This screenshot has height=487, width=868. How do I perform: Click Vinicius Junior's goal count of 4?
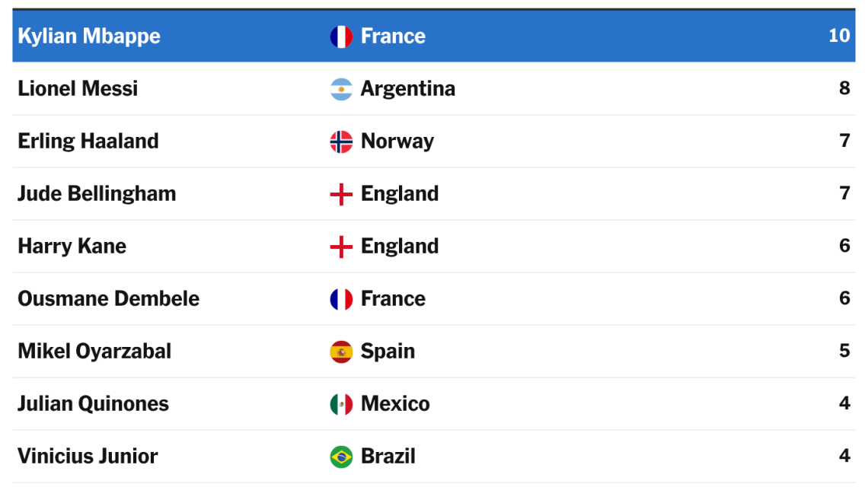tap(844, 456)
